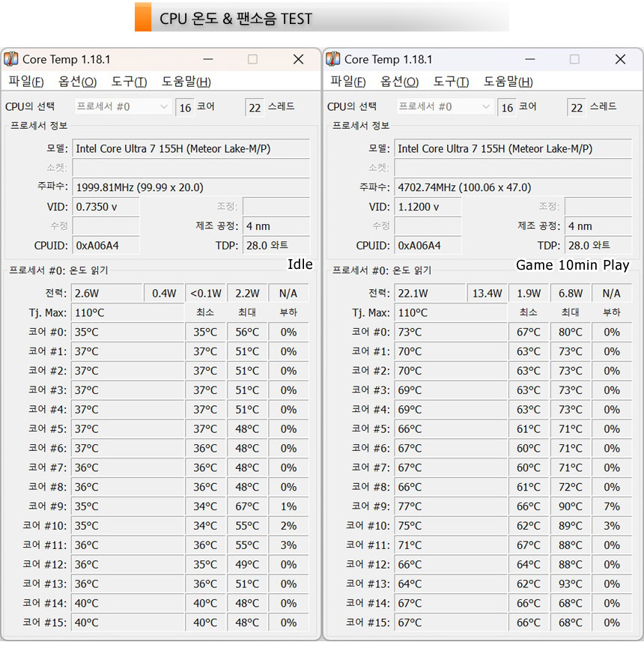
Task: Open 도움말(H) menu in the left Idle window
Action: click(186, 82)
